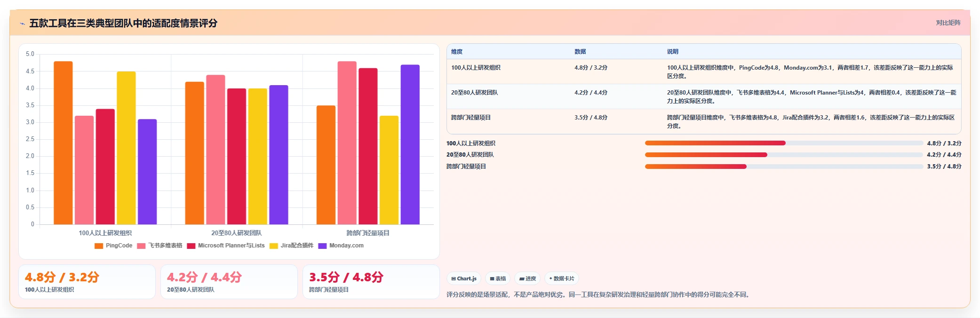Click the footnote starting 评分反映的是场景适配

pos(599,295)
